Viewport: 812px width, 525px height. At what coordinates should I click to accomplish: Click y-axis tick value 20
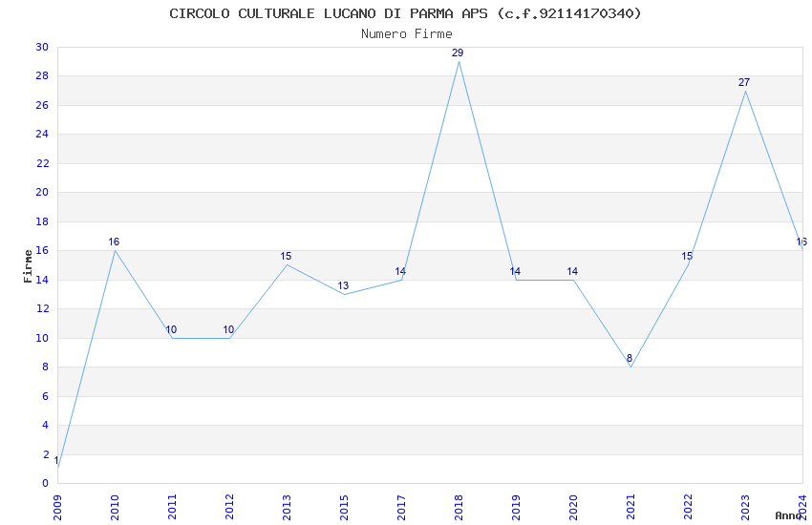point(42,193)
